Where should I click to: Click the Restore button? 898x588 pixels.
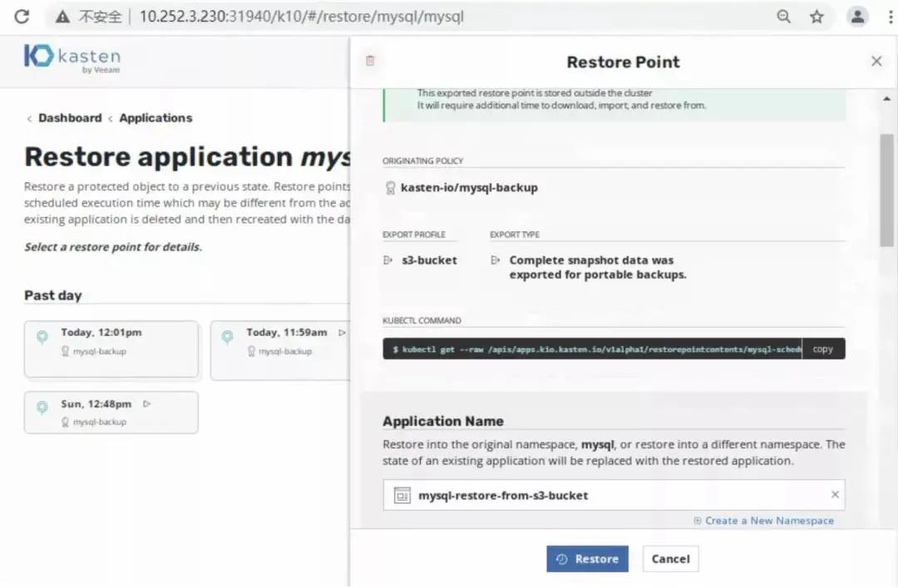point(587,559)
